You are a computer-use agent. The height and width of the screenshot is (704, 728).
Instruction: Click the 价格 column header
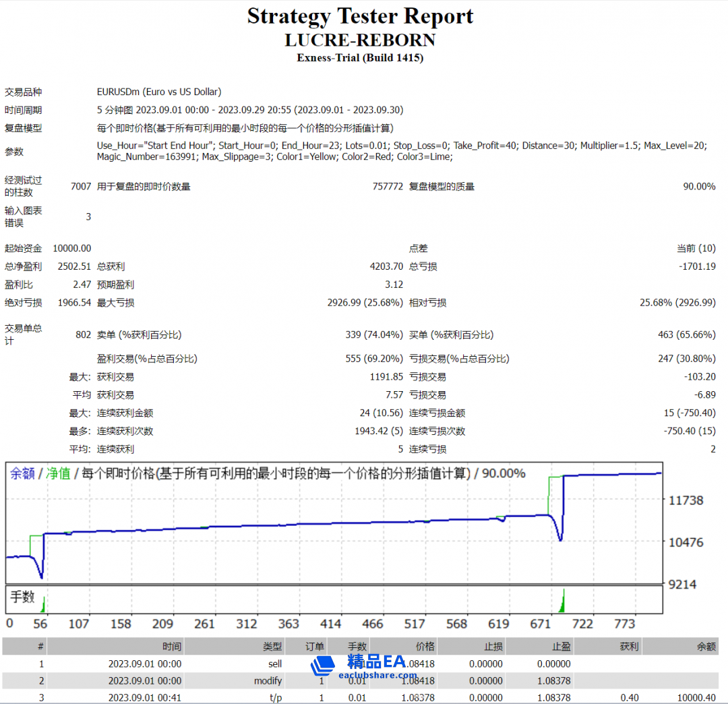[x=425, y=647]
